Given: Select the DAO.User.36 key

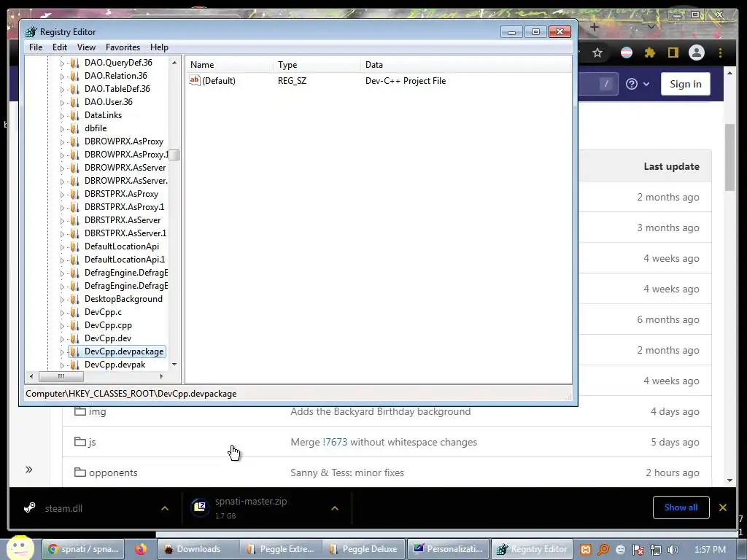Looking at the screenshot, I should click(109, 102).
